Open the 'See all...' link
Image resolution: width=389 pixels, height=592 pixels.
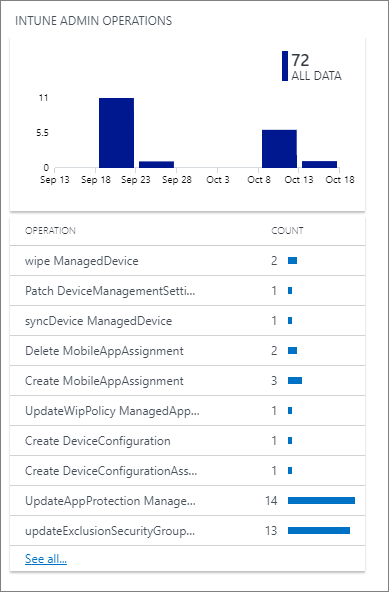click(x=46, y=559)
